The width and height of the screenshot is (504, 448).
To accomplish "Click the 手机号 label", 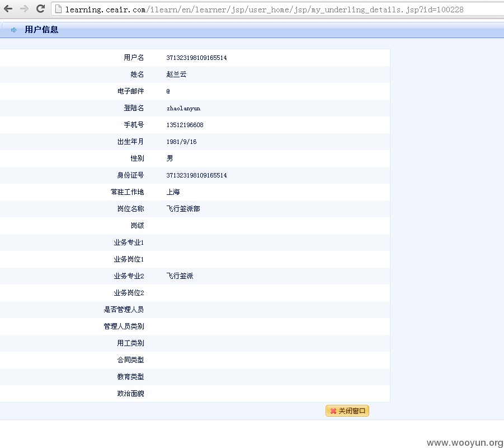I will pos(134,124).
